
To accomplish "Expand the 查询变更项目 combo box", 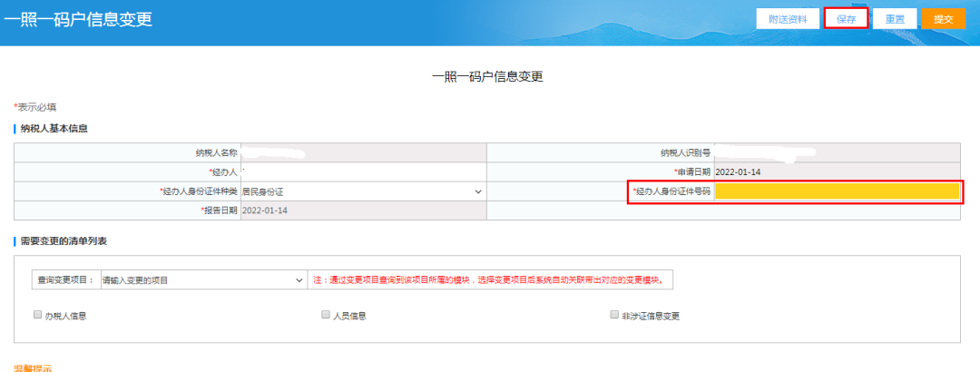I will 203,280.
